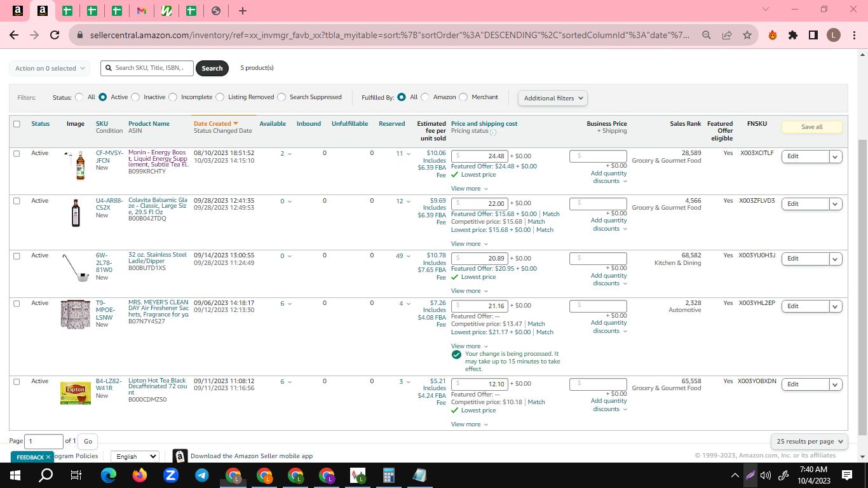
Task: Open Task View on the taskbar
Action: point(76,475)
